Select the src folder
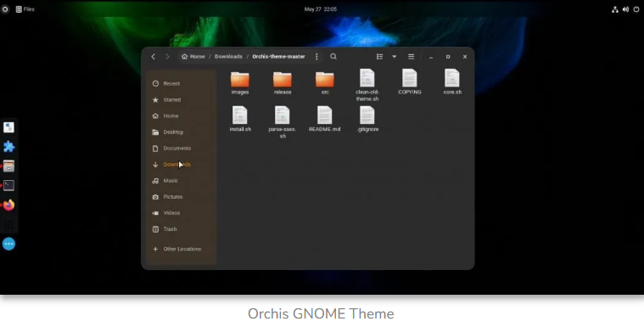The width and height of the screenshot is (644, 327). pos(325,82)
